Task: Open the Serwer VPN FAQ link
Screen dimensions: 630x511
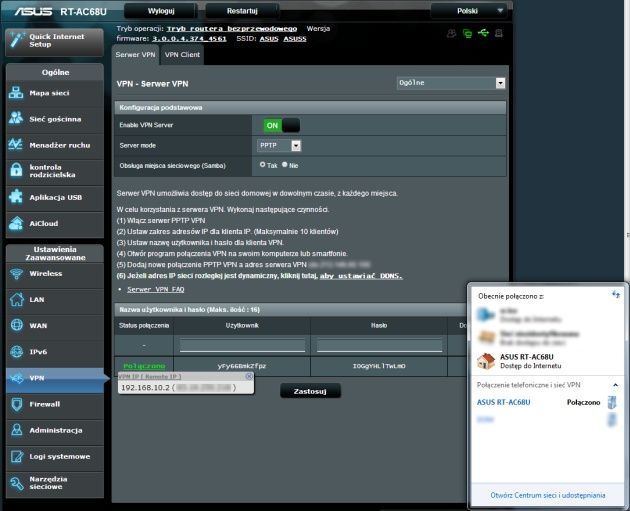Action: 155,289
